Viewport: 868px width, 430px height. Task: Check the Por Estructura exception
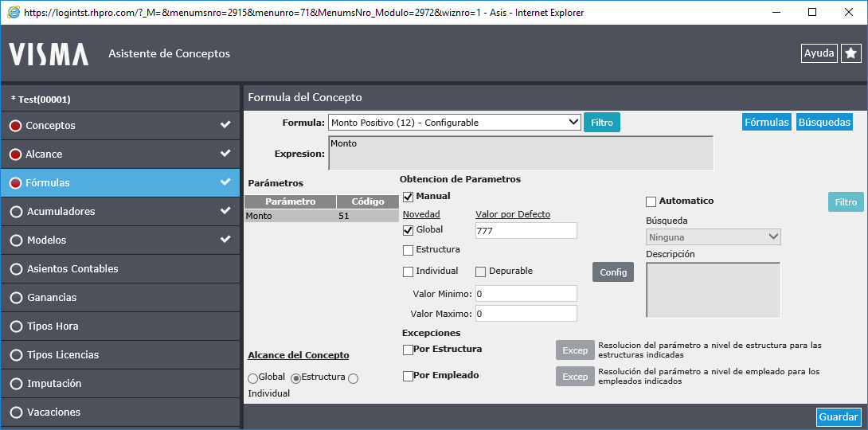(408, 350)
